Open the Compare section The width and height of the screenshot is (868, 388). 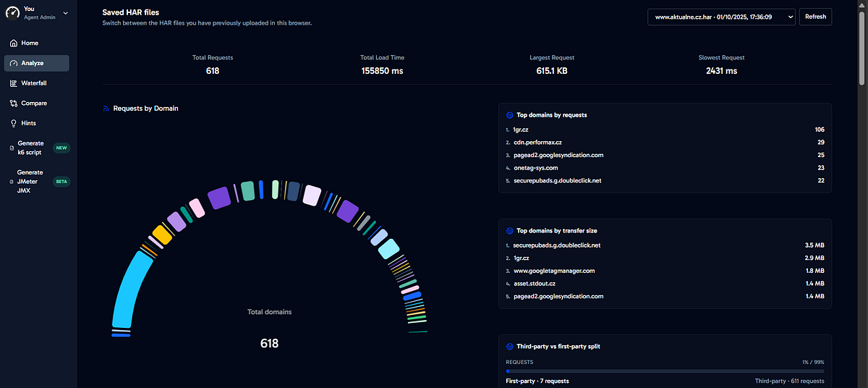pos(37,104)
